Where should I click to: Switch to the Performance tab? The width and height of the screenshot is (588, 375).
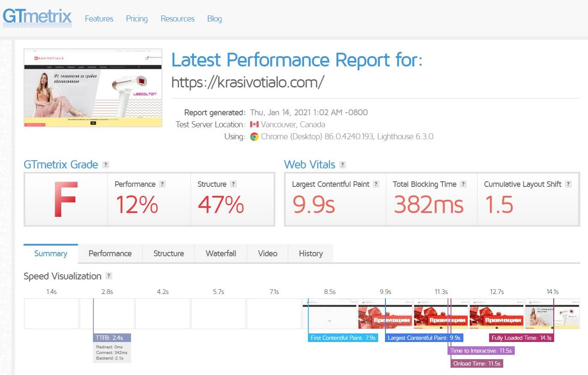[x=110, y=253]
